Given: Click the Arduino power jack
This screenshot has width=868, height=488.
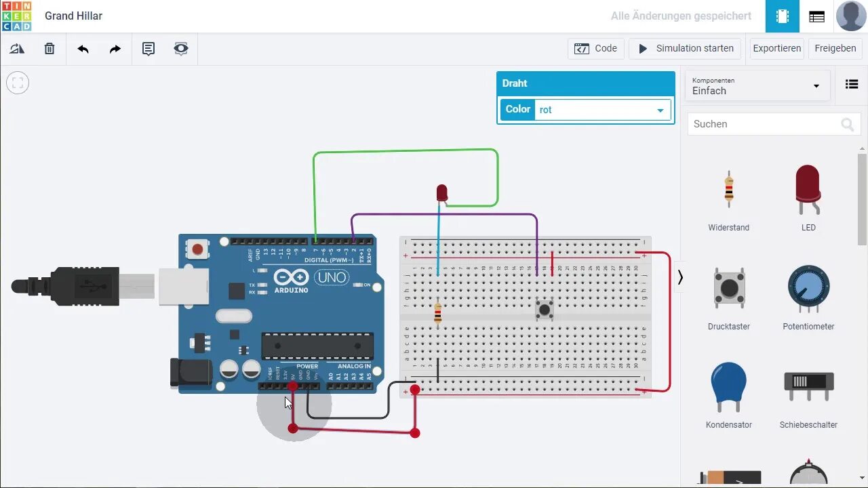Looking at the screenshot, I should point(191,373).
